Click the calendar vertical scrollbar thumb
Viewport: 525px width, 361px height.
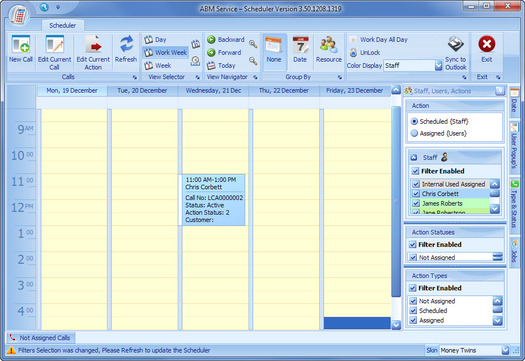point(396,201)
